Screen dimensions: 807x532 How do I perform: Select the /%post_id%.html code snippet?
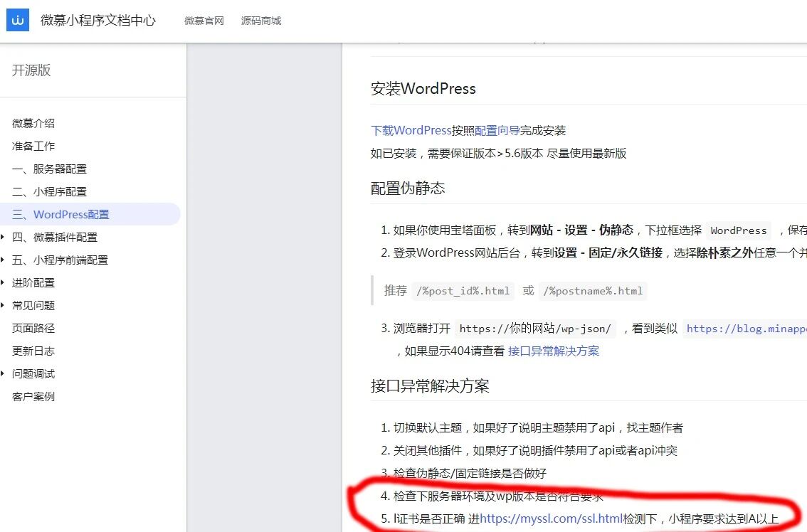463,291
